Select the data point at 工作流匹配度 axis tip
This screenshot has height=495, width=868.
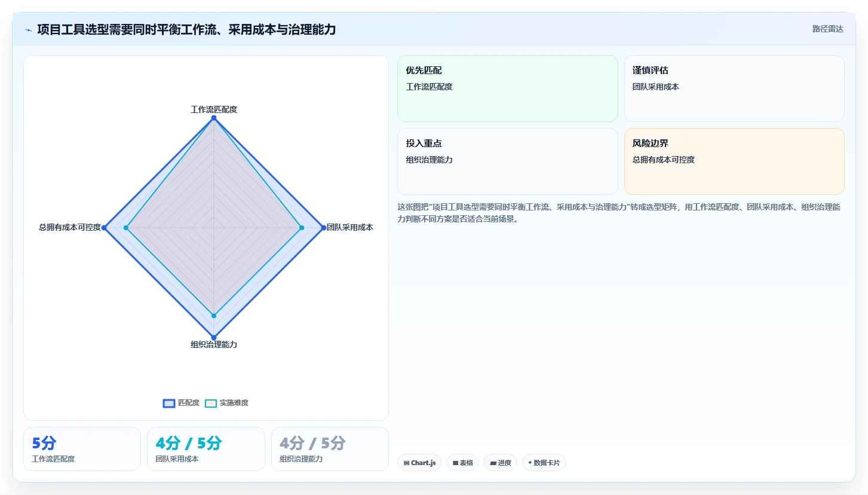[x=214, y=118]
